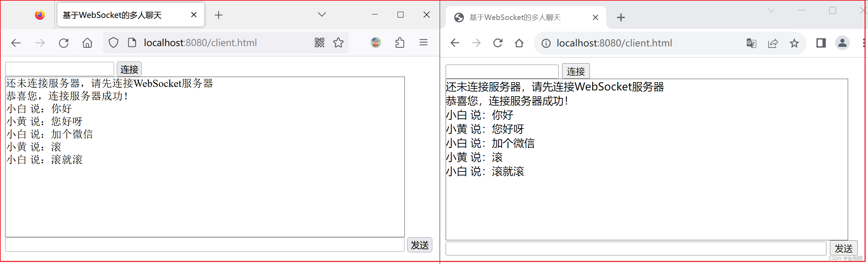Close Firefox tab 基于WebSocket的多人聊天
The image size is (868, 264).
[194, 15]
